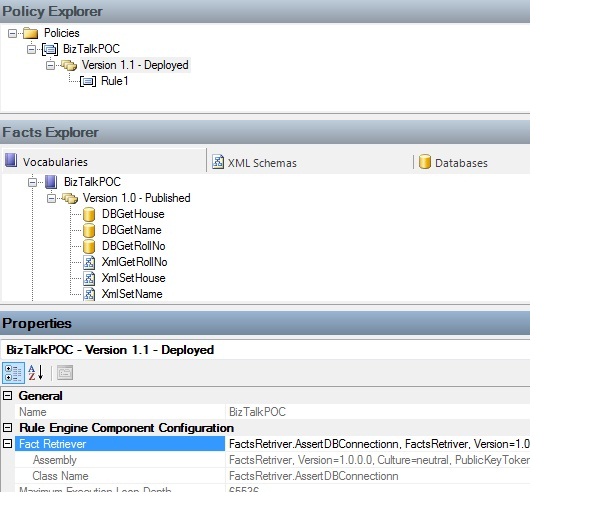Viewport: 592px width, 509px height.
Task: Select the DBGetName definition
Action: pyautogui.click(x=131, y=230)
